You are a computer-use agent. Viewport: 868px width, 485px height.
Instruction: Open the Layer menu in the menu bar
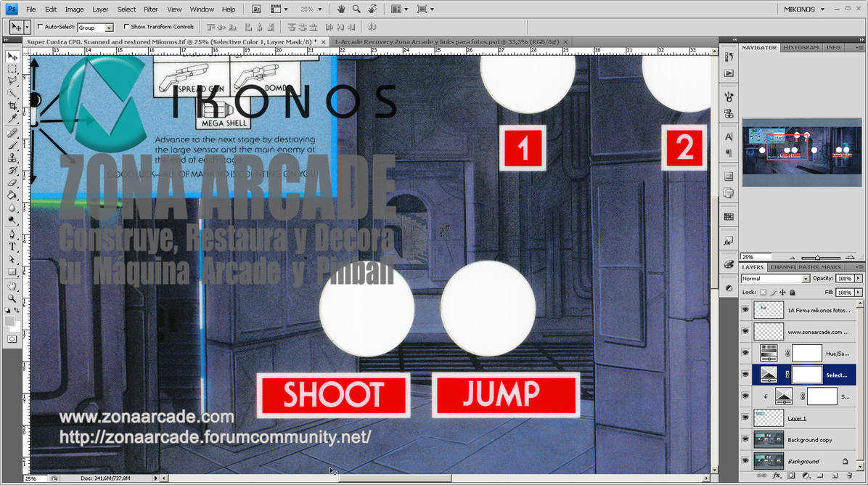point(100,9)
